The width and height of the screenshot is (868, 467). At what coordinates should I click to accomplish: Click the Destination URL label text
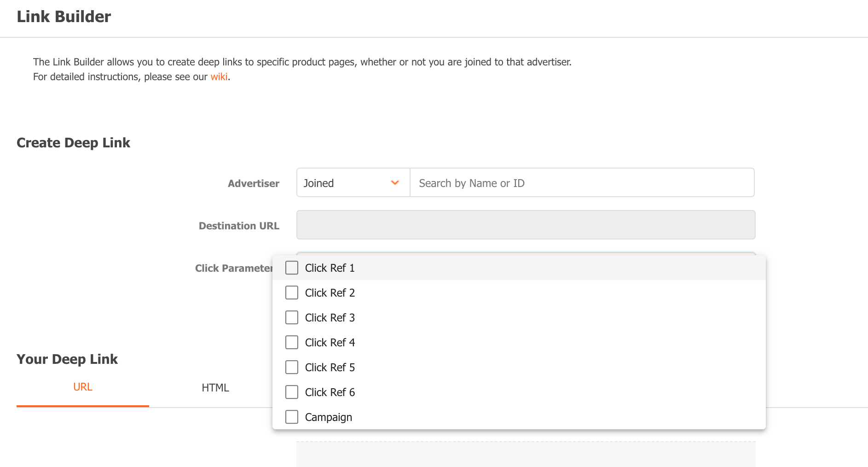click(239, 226)
